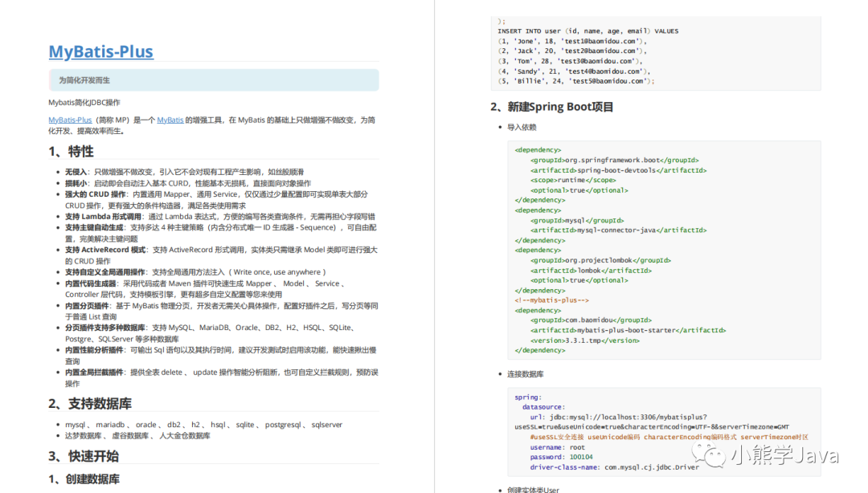The image size is (868, 493).
Task: Click the '内置性能分析插件' bullet
Action: [x=221, y=355]
